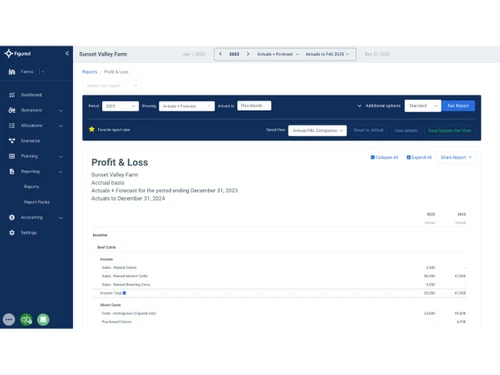Open Report Packs under Reporting
Image resolution: width=500 pixels, height=375 pixels.
coord(37,202)
